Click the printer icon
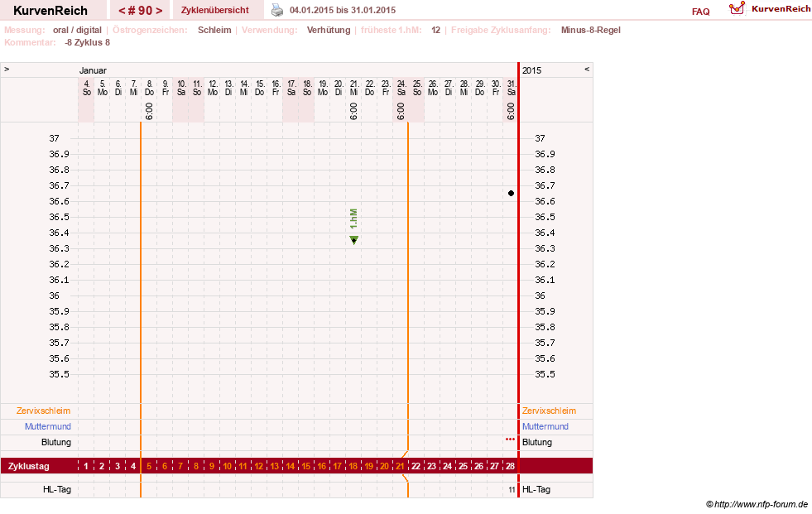812x514 pixels. (277, 10)
